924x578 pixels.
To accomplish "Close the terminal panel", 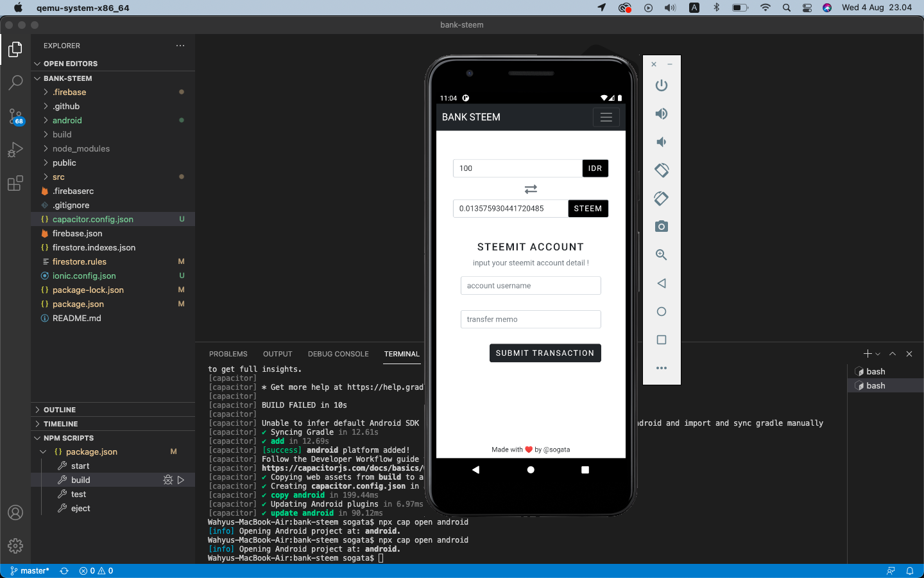I will pyautogui.click(x=909, y=354).
